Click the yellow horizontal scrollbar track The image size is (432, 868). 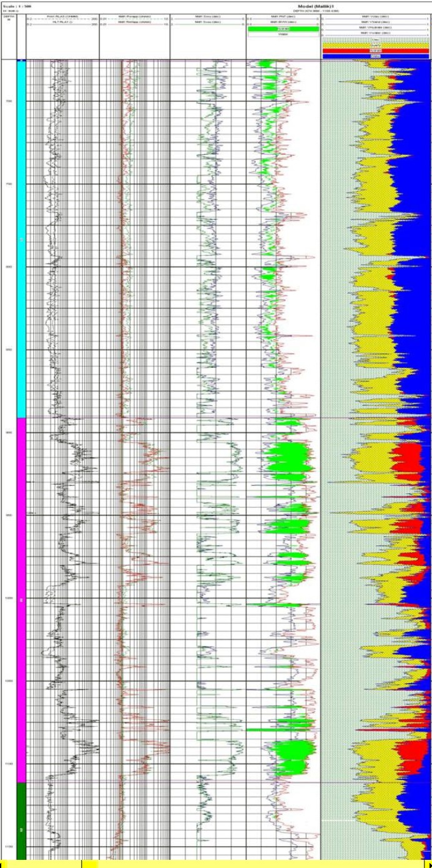pyautogui.click(x=250, y=864)
